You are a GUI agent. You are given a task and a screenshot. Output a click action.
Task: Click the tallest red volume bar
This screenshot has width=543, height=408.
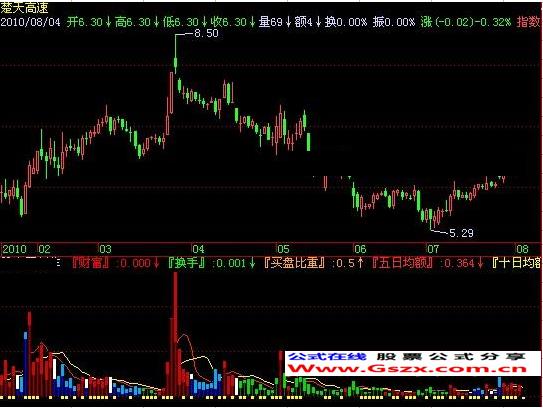pos(176,333)
